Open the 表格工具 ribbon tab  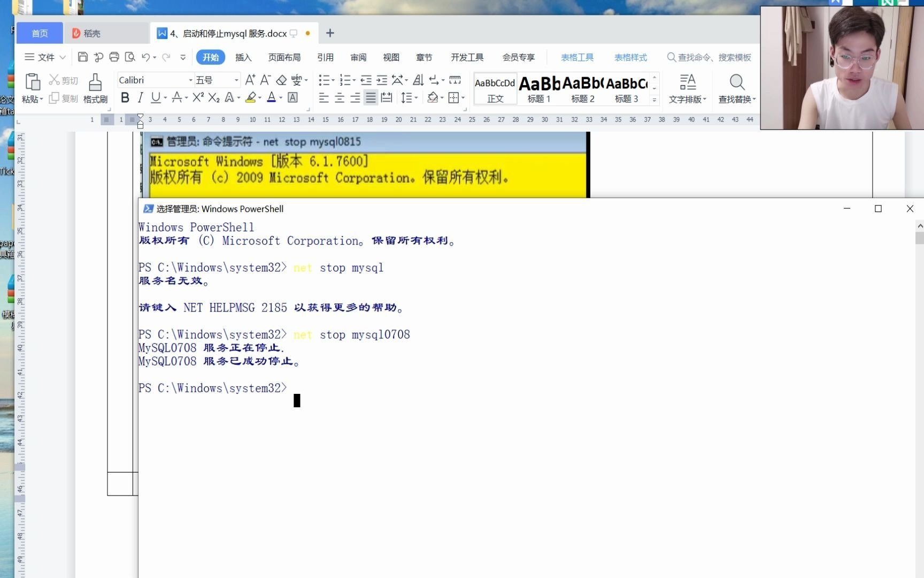coord(577,57)
